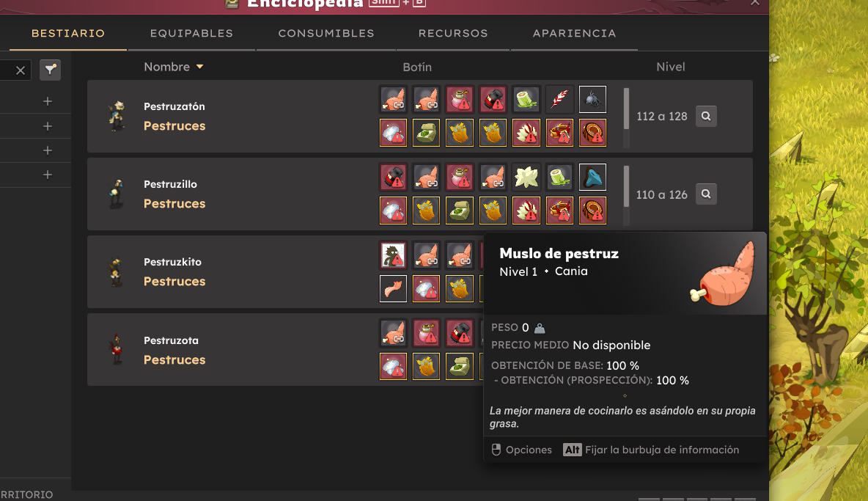Select Pestruzota's pink potion loot icon
868x501 pixels.
pos(426,333)
